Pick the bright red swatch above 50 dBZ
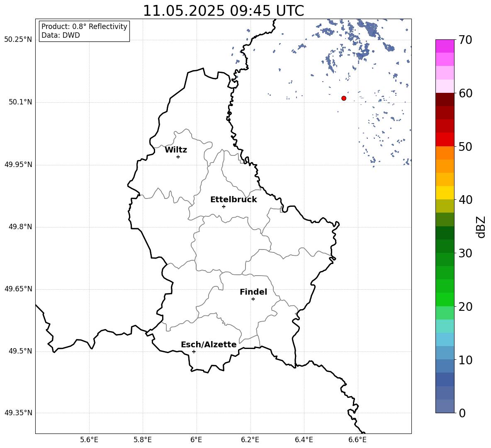The height and width of the screenshot is (448, 491). (x=445, y=140)
